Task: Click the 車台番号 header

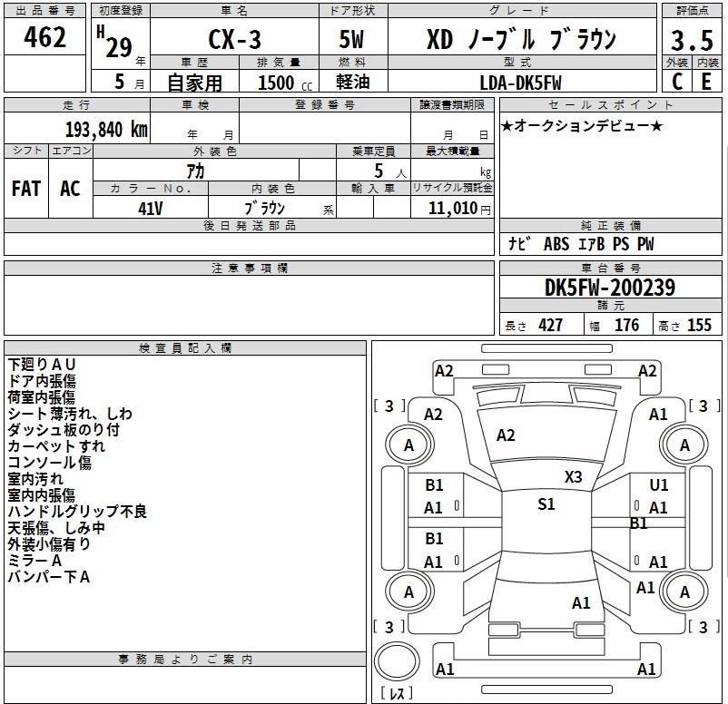Action: click(611, 269)
